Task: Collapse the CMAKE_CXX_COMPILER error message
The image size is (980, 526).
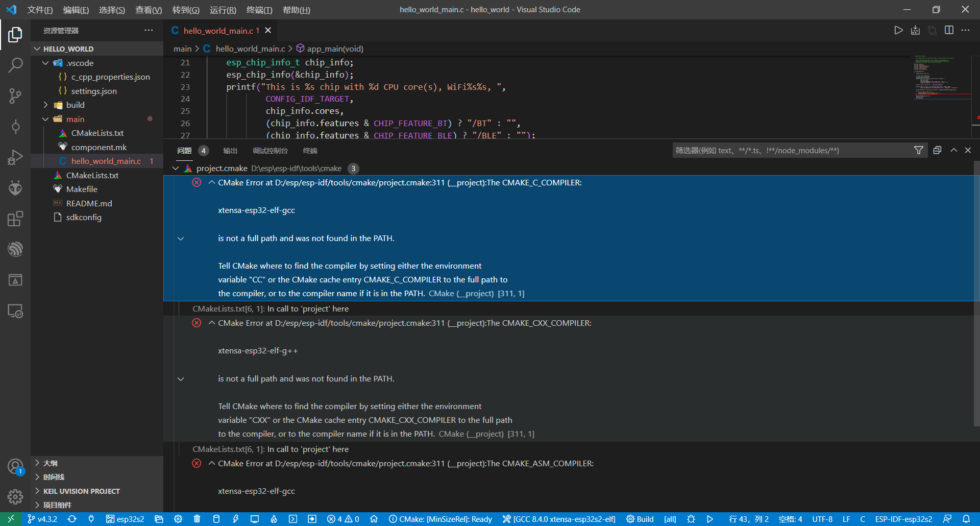Action: click(x=211, y=323)
